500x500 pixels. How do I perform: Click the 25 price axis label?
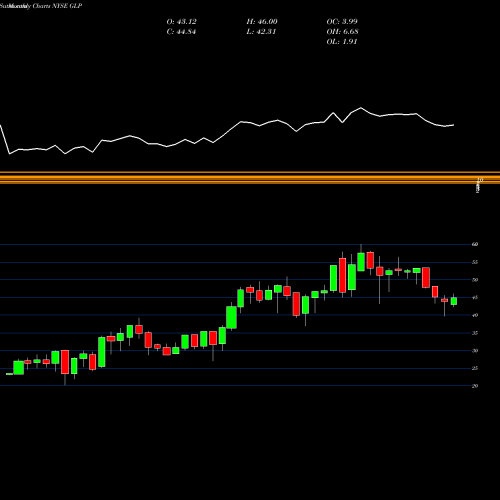click(x=475, y=368)
